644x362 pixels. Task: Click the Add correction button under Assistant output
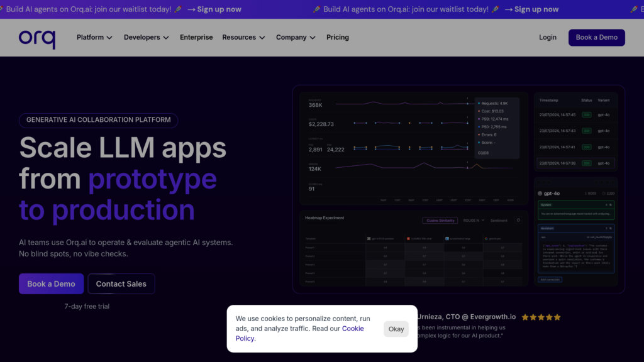[550, 278]
